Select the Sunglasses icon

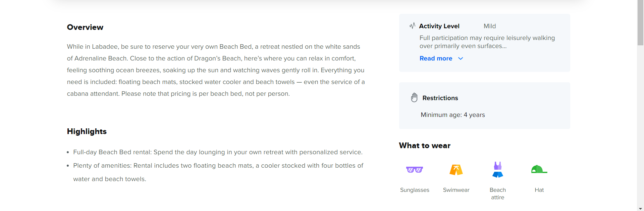pyautogui.click(x=415, y=170)
